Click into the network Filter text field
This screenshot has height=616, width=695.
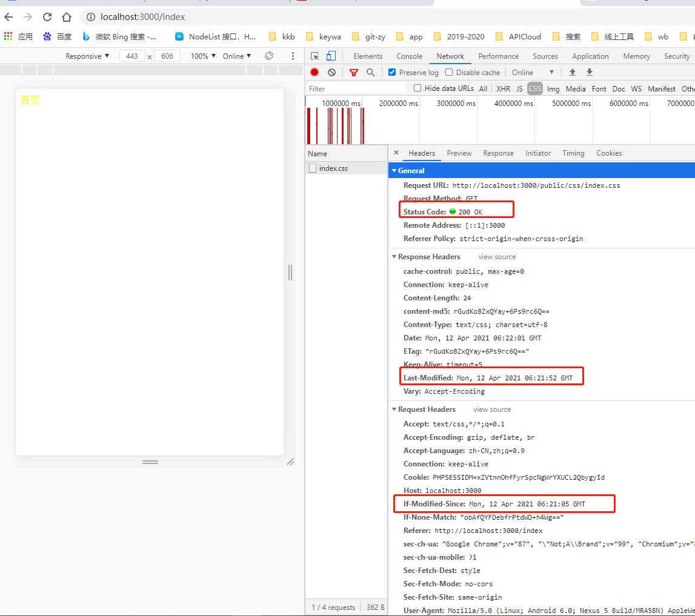point(356,88)
